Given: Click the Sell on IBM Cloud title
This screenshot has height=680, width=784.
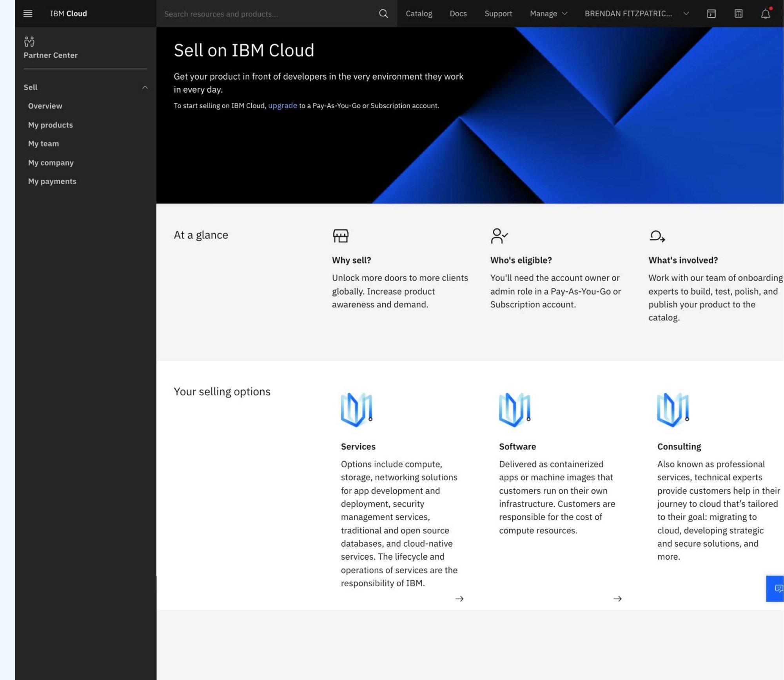Looking at the screenshot, I should pos(244,51).
